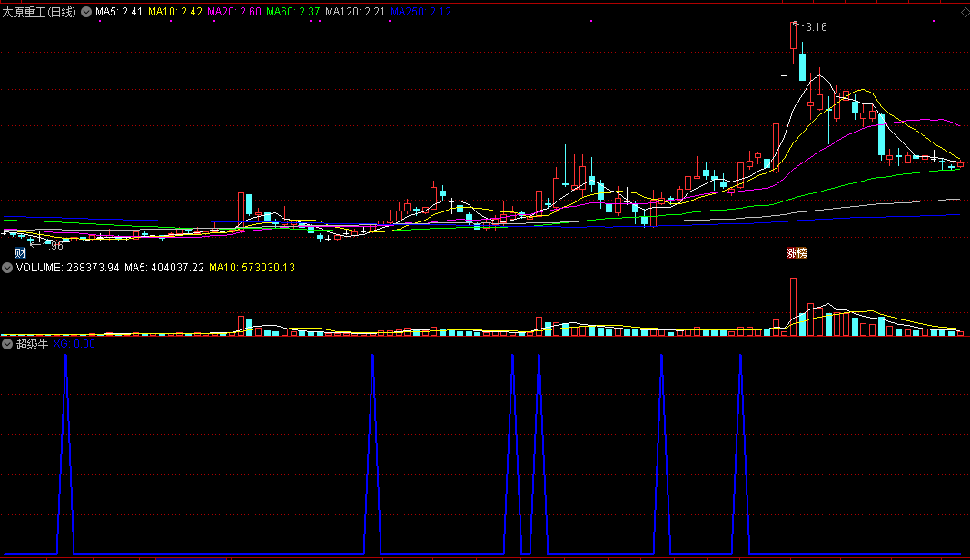Open the 财 info marker on chart
970x560 pixels.
pos(20,253)
